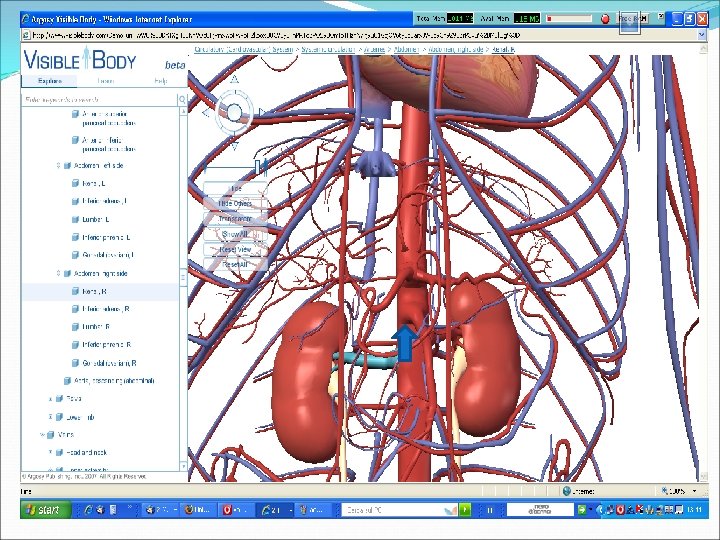Open the Help tab
Screen dimensions: 720x540
(161, 81)
